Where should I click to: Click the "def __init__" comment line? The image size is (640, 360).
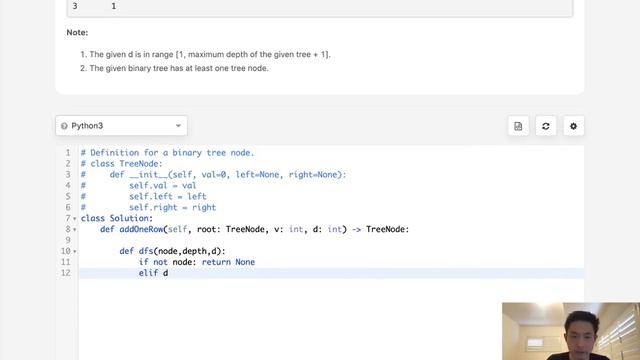click(x=213, y=175)
